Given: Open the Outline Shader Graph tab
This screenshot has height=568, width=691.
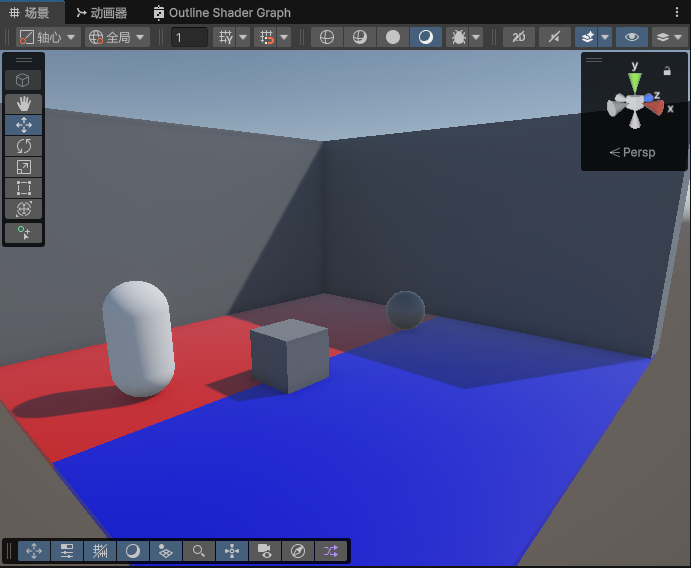Looking at the screenshot, I should [x=222, y=13].
